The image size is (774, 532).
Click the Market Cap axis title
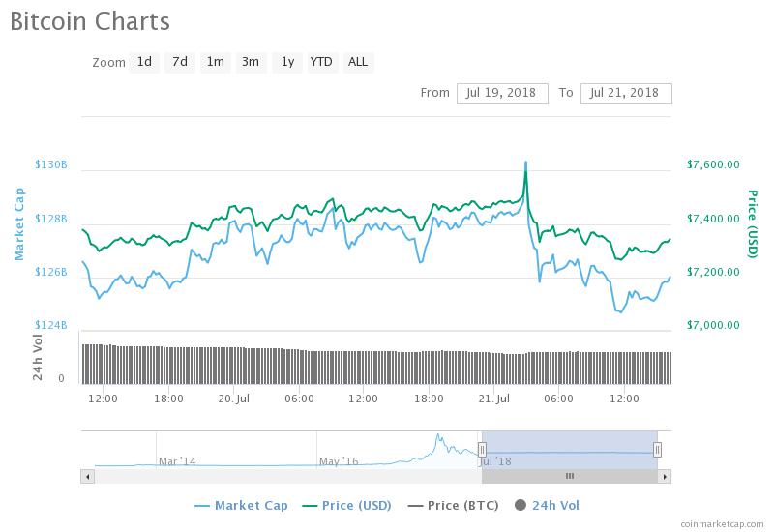pos(18,223)
